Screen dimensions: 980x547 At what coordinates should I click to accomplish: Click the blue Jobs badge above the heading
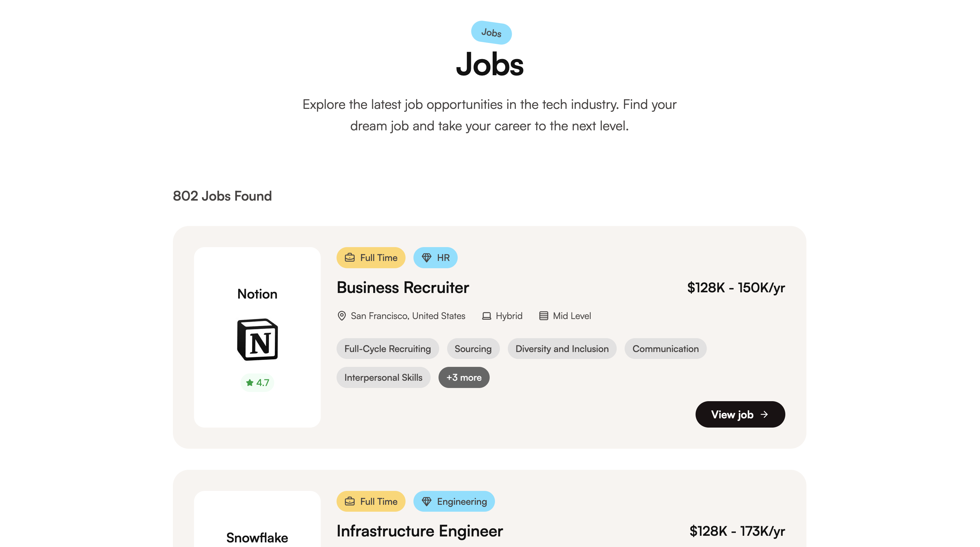click(491, 32)
